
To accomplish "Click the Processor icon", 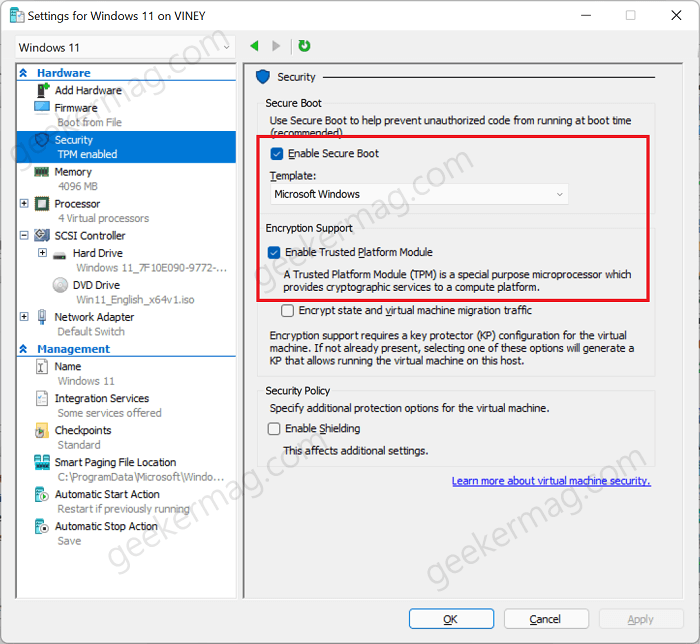I will (42, 204).
